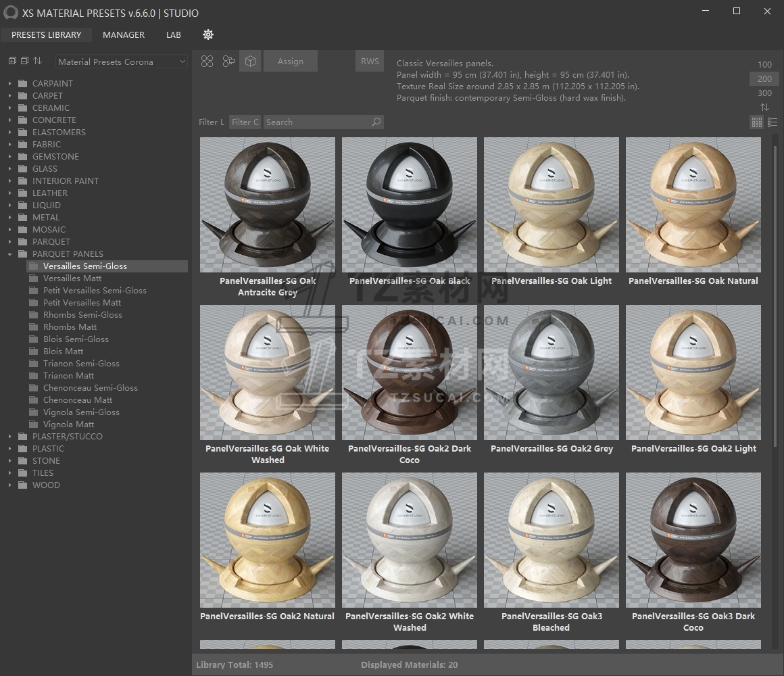
Task: Select the Blois Matt subfolder
Action: [63, 352]
